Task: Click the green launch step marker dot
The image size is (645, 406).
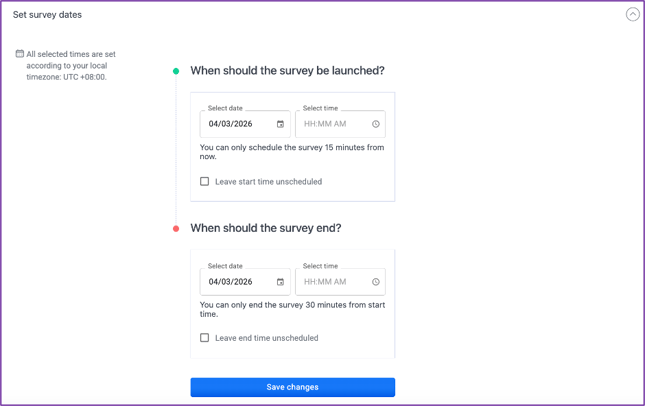Action: tap(176, 71)
